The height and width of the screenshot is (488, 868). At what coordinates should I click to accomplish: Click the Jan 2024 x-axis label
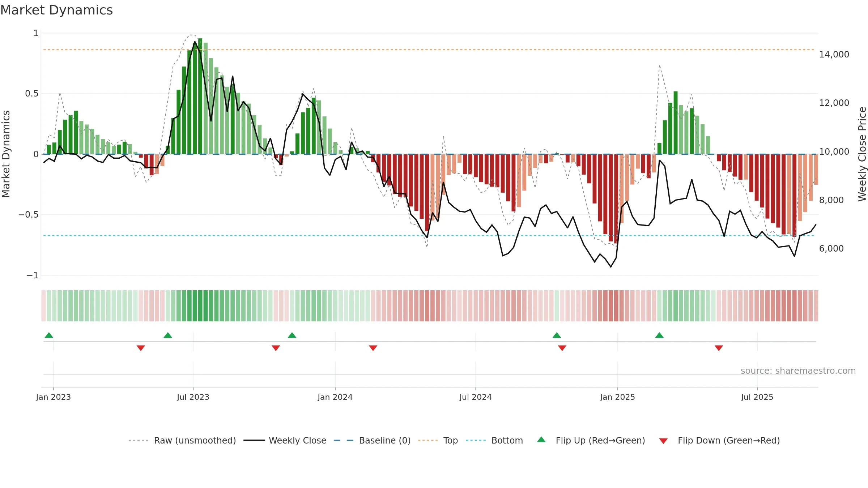335,397
